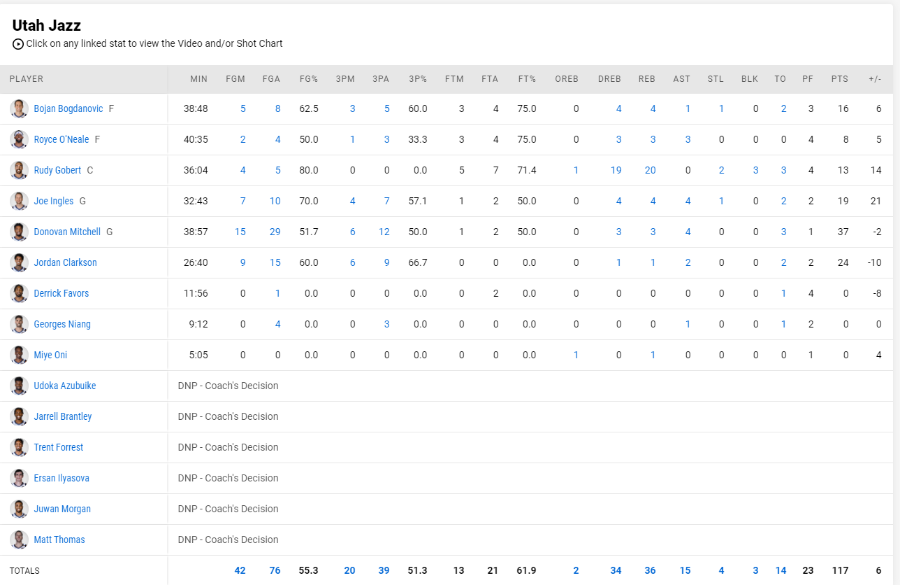Click the +/- column header
This screenshot has height=585, width=900.
tap(875, 79)
